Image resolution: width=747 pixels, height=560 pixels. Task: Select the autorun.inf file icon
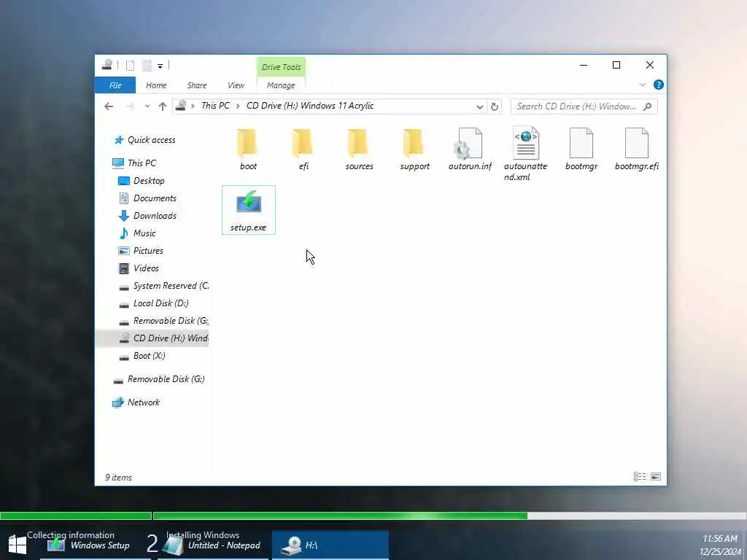(470, 144)
